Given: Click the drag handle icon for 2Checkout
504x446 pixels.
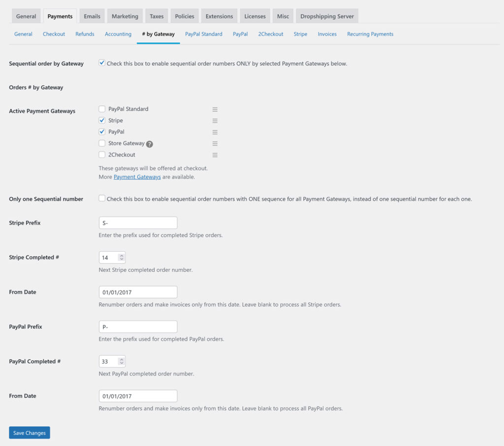Looking at the screenshot, I should coord(215,155).
